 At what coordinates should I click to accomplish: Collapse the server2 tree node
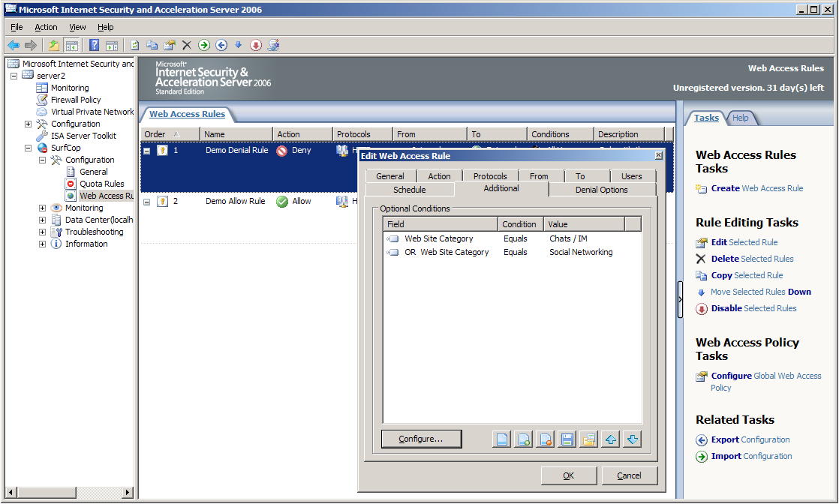(14, 76)
